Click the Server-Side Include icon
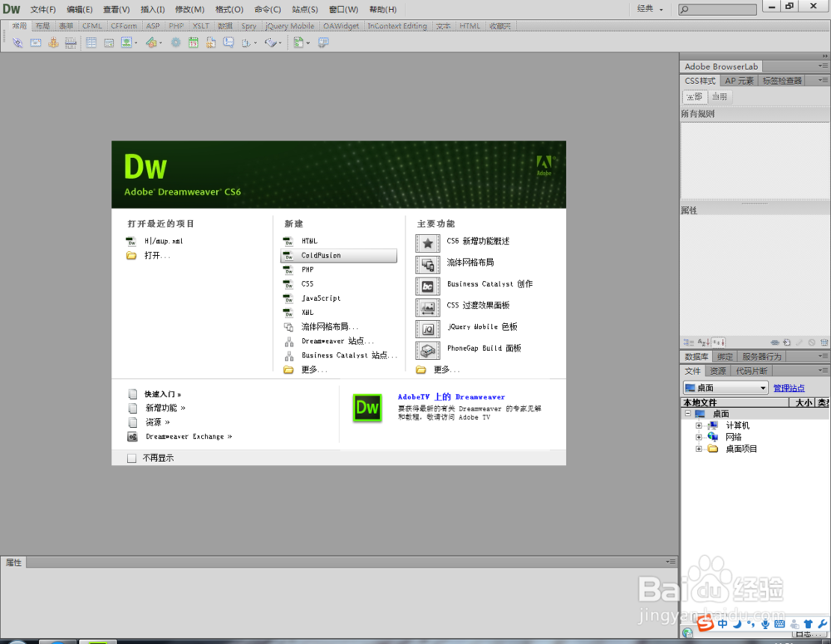 [211, 43]
